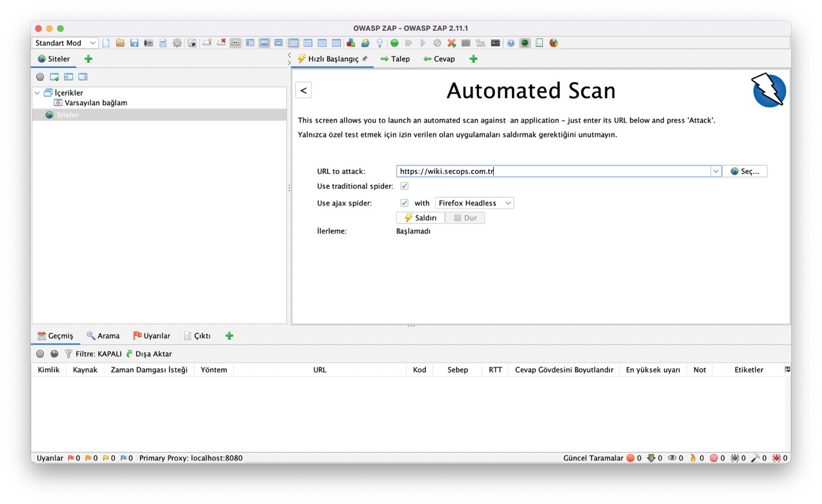Click the New Session page icon
The height and width of the screenshot is (504, 822).
tap(105, 43)
